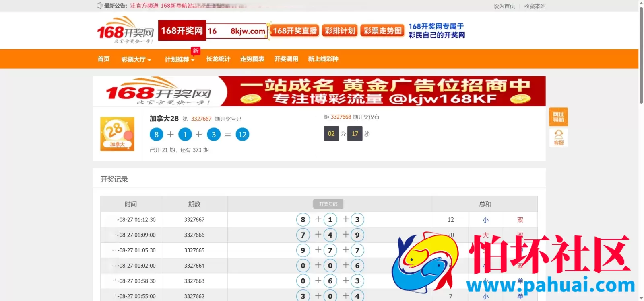Click the 设为首页 link

504,6
